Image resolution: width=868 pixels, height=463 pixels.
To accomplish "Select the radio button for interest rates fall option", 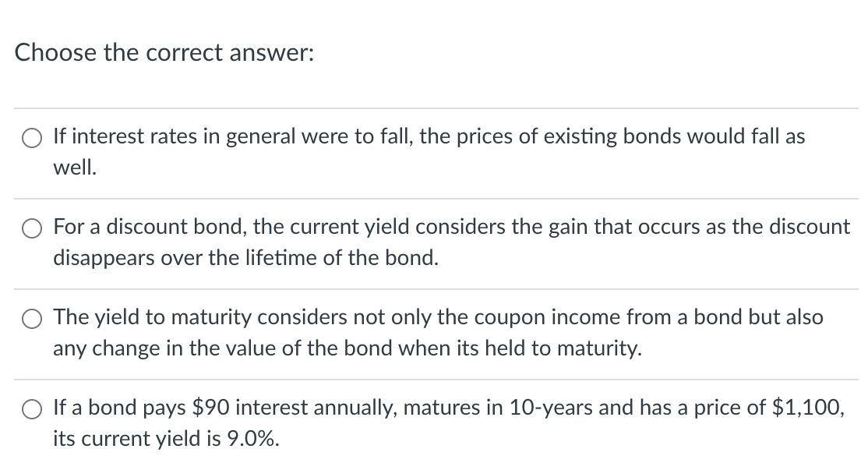I will (31, 138).
